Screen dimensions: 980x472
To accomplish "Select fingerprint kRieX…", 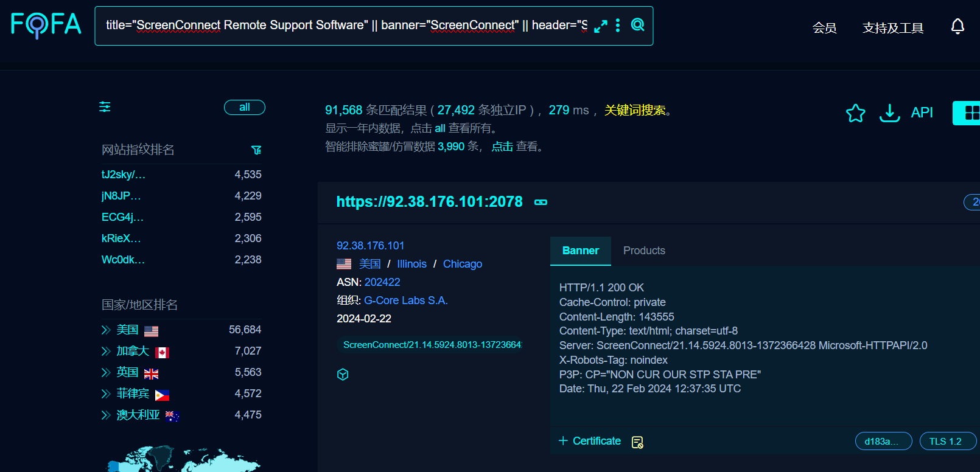I will point(121,238).
